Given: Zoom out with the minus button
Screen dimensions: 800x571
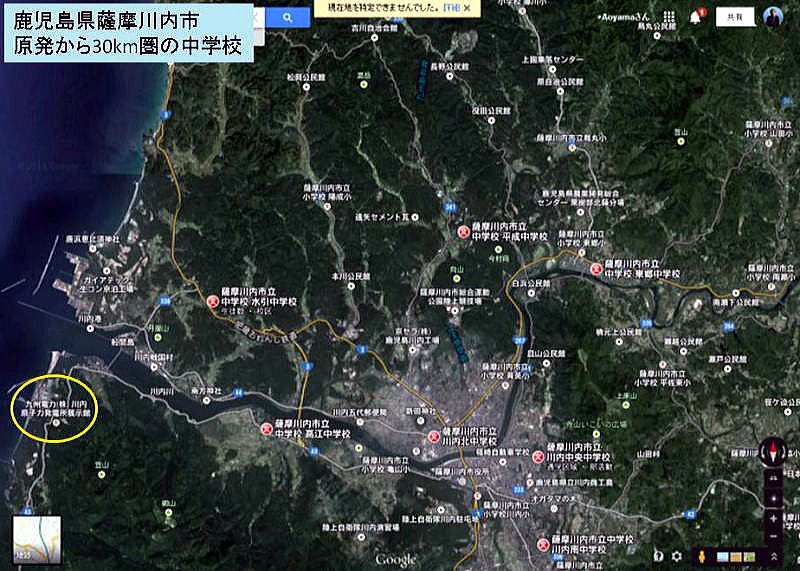Looking at the screenshot, I should pyautogui.click(x=774, y=534).
